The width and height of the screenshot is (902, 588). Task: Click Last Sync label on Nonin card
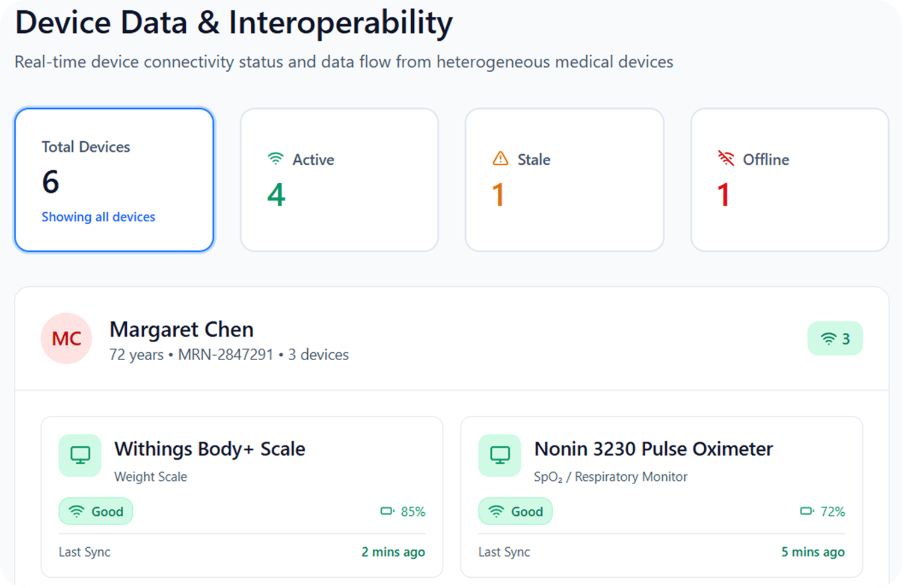(504, 552)
